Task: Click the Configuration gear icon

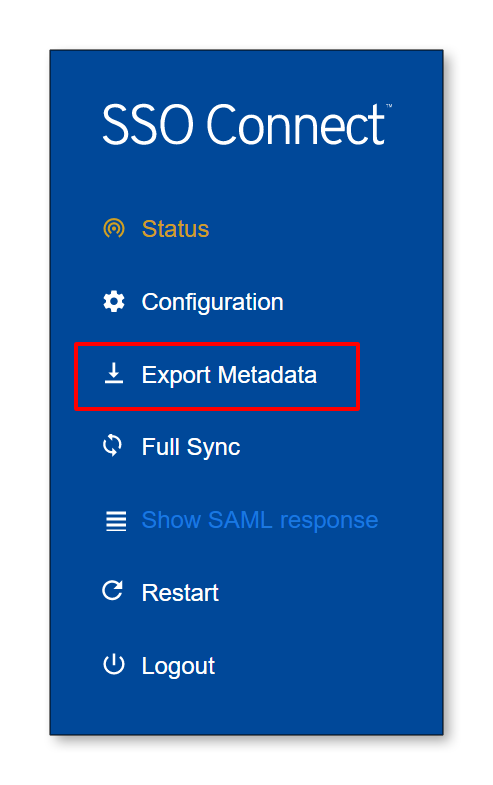Action: 114,302
